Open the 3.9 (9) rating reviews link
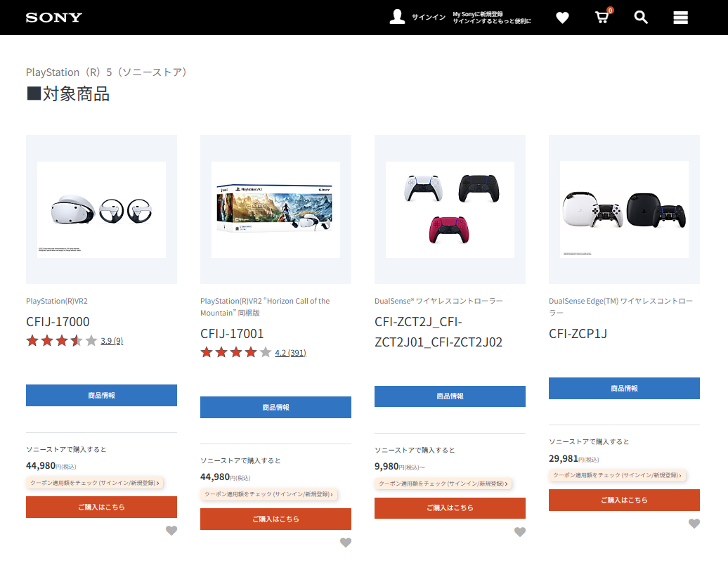The width and height of the screenshot is (728, 563). (112, 341)
